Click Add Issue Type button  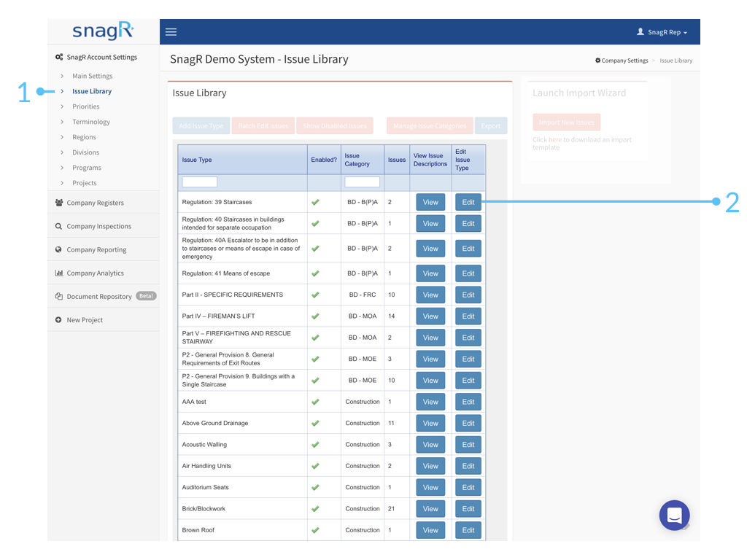click(201, 125)
